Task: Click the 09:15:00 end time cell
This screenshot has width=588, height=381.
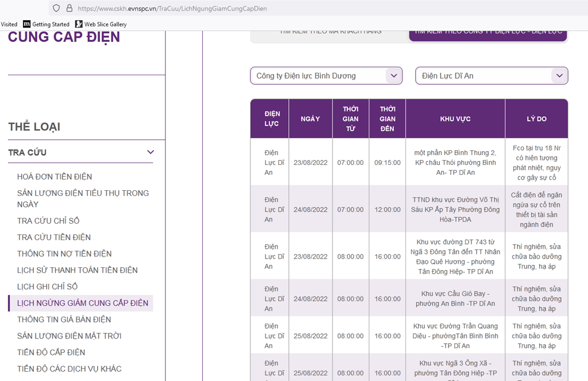Action: 388,163
